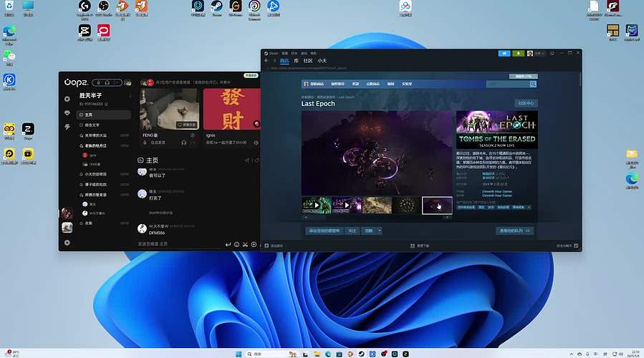Image resolution: width=644 pixels, height=358 pixels.
Task: Click add game button at Steam bottom-left
Action: point(274,246)
